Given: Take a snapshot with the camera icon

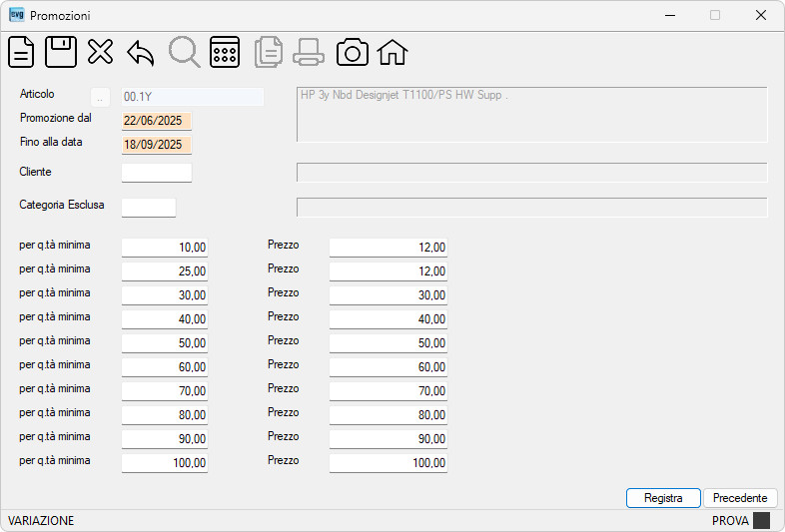Looking at the screenshot, I should click(x=353, y=52).
